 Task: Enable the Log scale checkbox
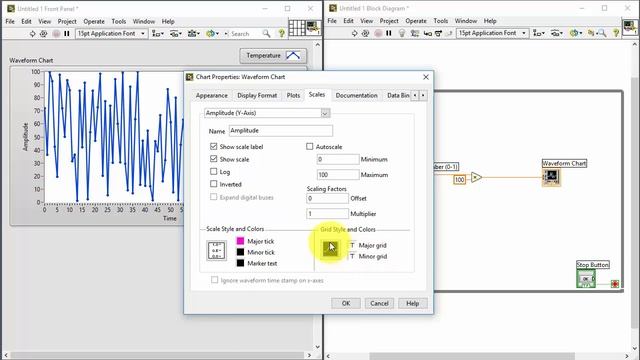(213, 171)
